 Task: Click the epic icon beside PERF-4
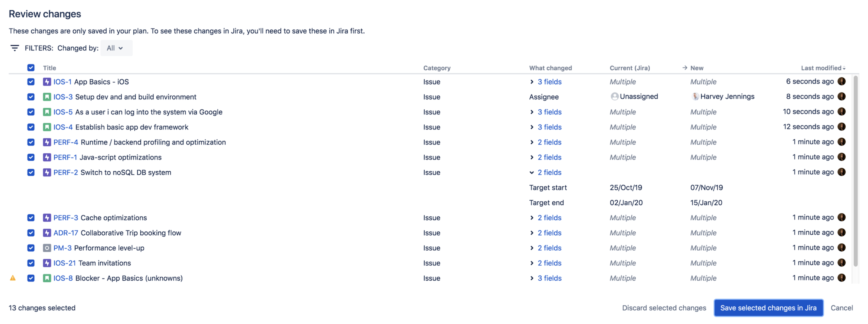pyautogui.click(x=47, y=142)
